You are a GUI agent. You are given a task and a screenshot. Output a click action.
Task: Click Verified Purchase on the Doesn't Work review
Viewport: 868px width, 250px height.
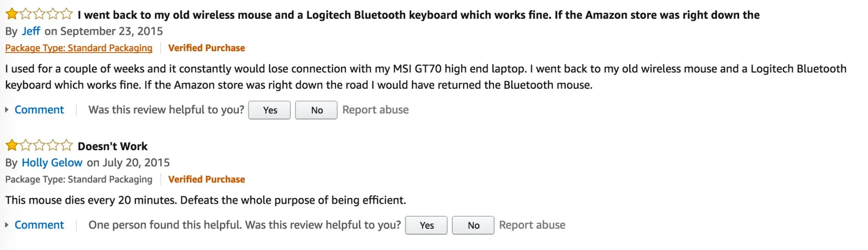[x=206, y=180]
